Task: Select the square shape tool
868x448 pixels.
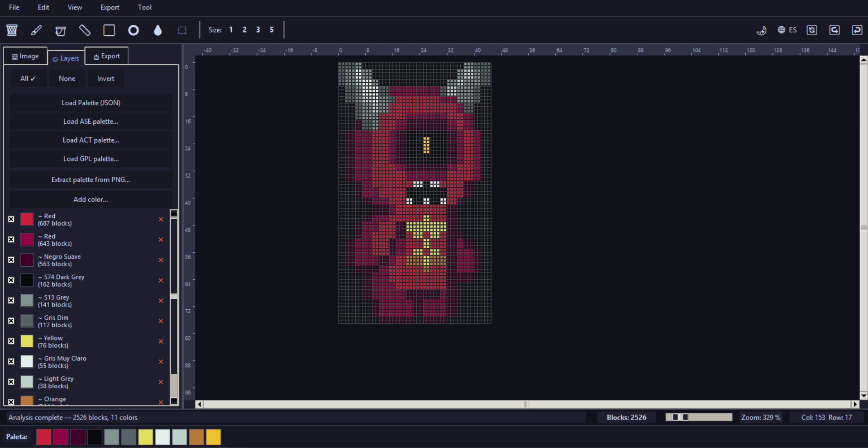Action: (x=109, y=30)
